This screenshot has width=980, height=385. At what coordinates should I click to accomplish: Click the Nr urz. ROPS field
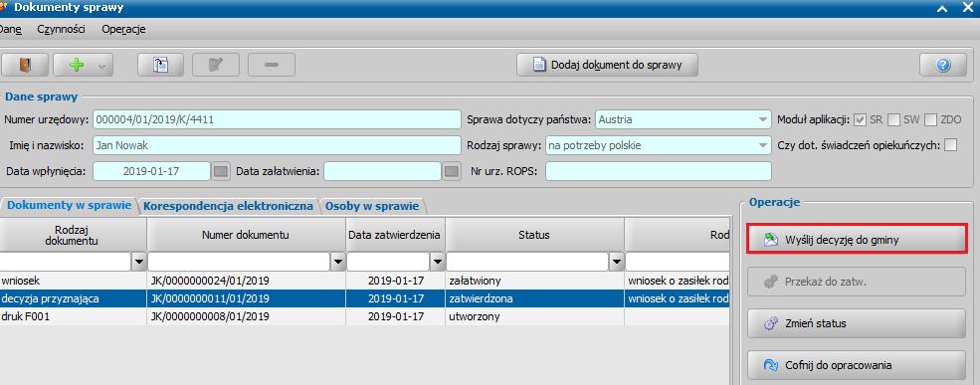(x=658, y=171)
